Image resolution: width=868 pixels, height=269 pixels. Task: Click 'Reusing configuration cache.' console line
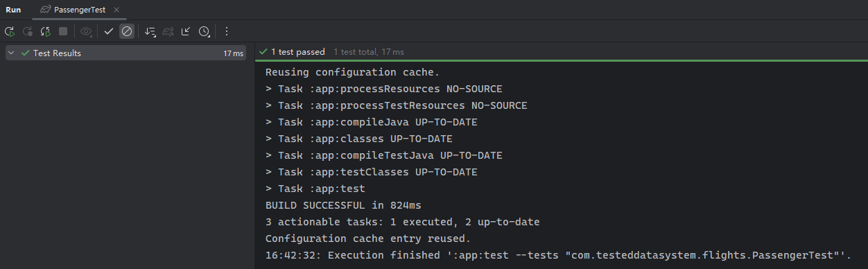(352, 72)
